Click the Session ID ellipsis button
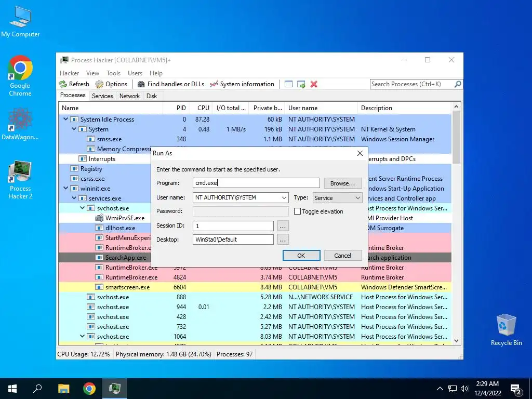Screen dimensions: 532x399 coord(283,225)
